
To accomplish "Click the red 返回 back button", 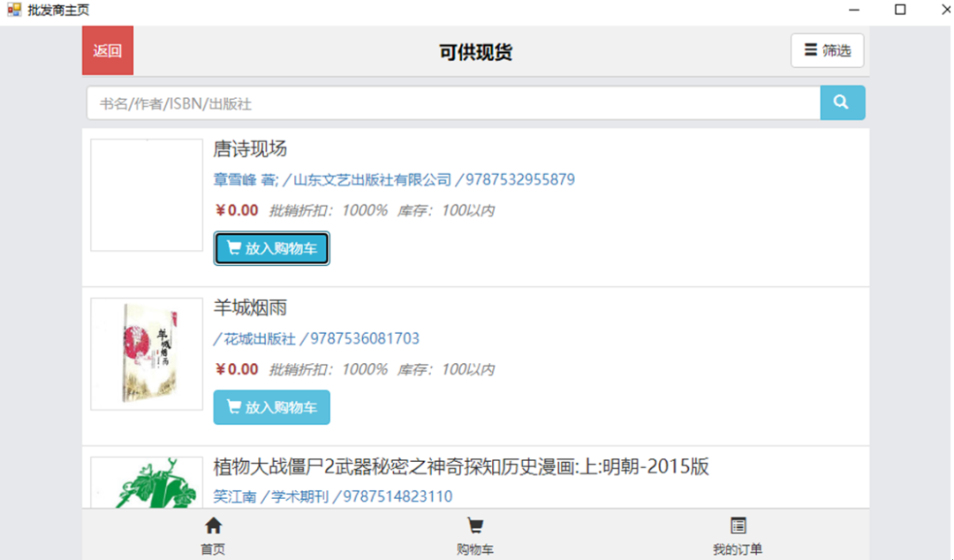I will (108, 50).
